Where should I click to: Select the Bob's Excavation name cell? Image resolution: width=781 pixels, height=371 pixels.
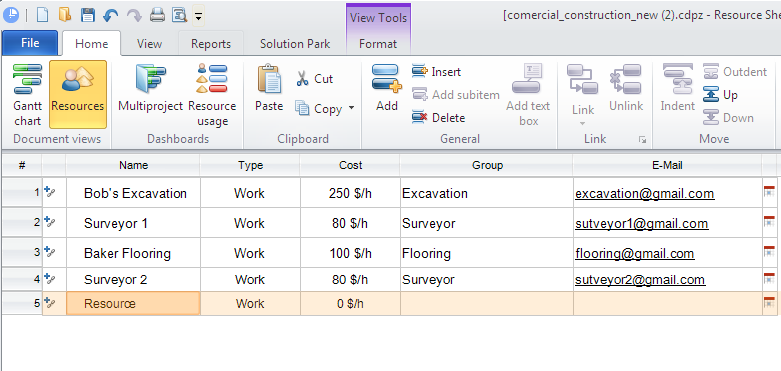133,193
